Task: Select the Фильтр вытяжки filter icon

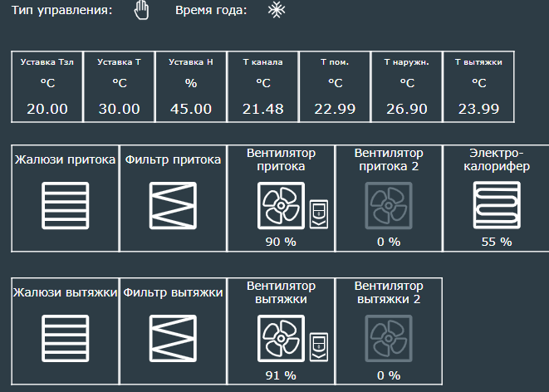Action: tap(173, 339)
